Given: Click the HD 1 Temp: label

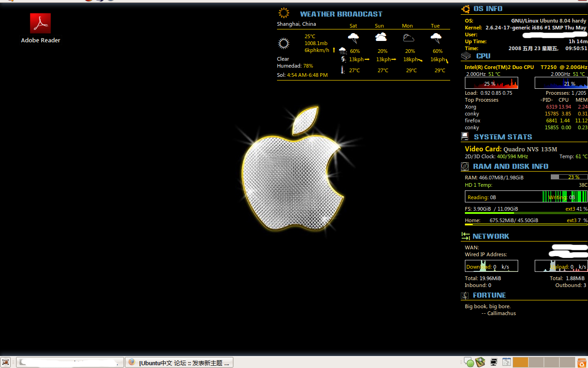Looking at the screenshot, I should [478, 185].
